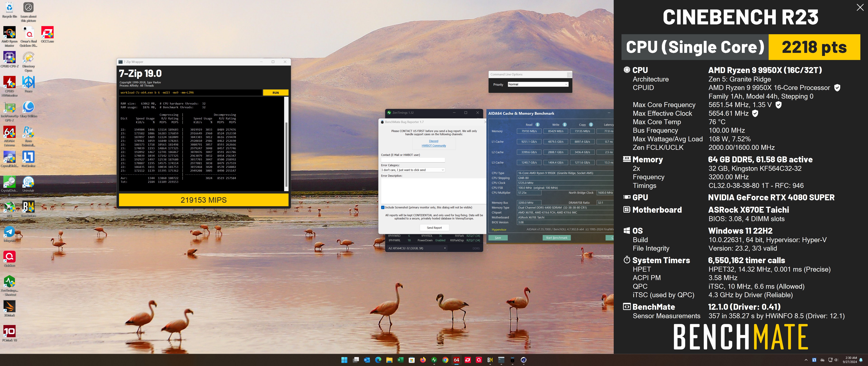Open 3DMark desktop shortcut
Viewport: 868px width, 366px height.
tap(9, 309)
